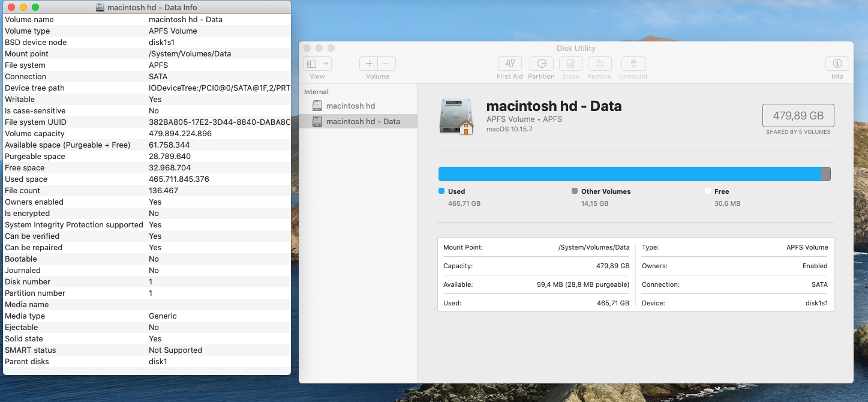Click the Used space value "465.711.845.376"
868x402 pixels.
[179, 179]
